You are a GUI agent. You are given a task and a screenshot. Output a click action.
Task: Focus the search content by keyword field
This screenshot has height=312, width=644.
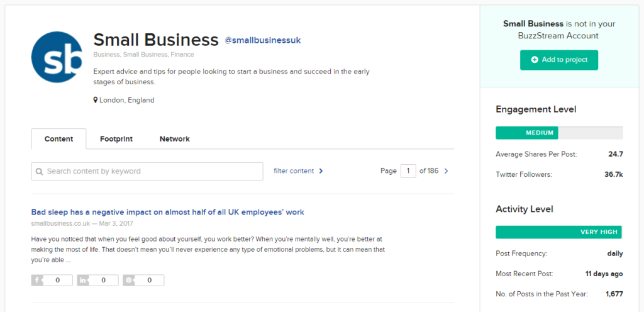(x=151, y=171)
